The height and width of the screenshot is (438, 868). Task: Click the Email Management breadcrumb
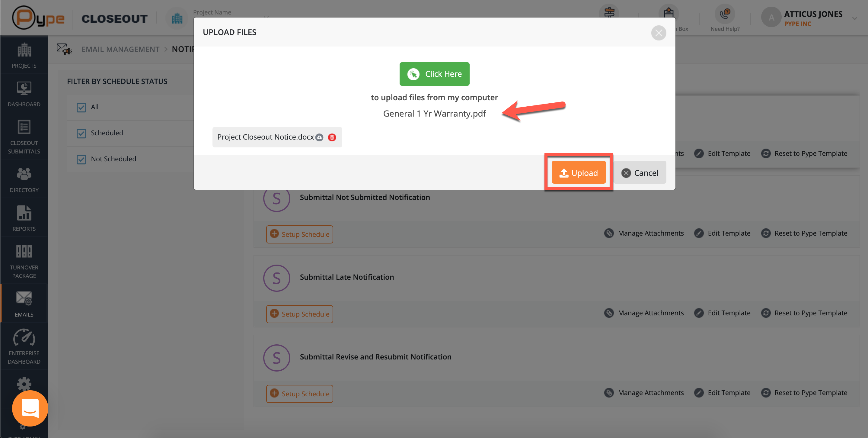[x=120, y=49]
